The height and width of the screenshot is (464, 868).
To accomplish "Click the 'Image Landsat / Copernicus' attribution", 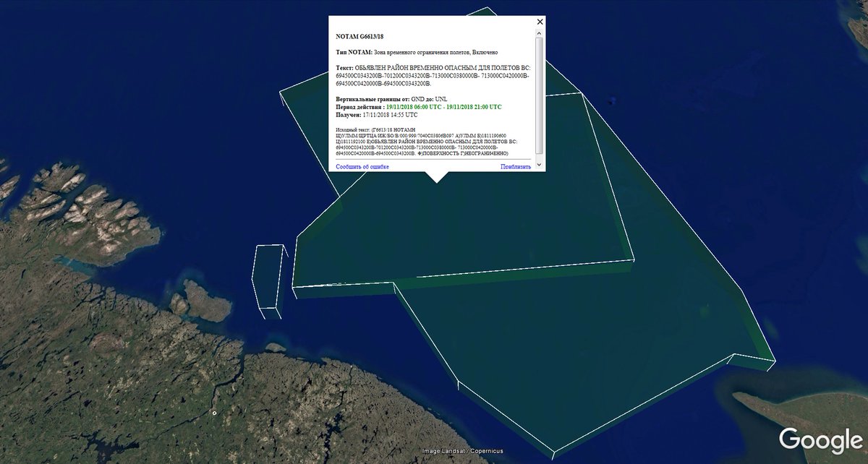I will (x=463, y=451).
